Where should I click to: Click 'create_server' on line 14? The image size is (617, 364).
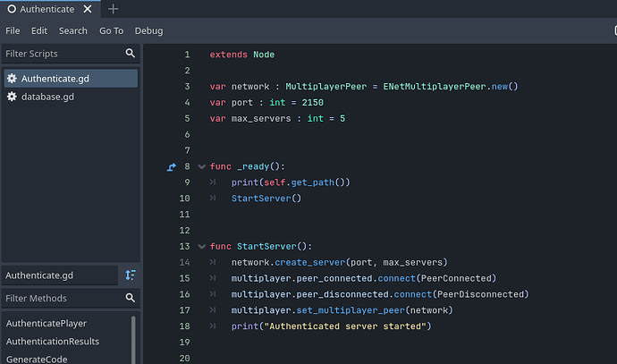pyautogui.click(x=309, y=262)
